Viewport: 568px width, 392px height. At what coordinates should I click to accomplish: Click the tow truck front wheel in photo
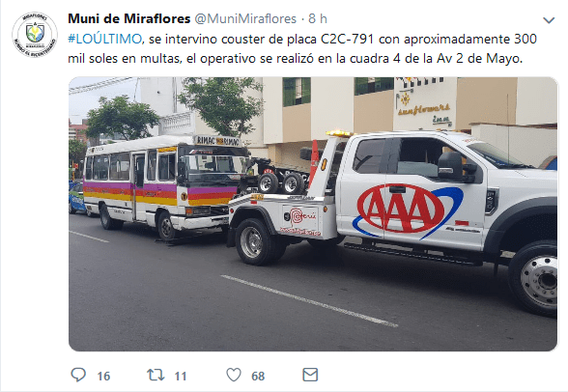(x=535, y=279)
